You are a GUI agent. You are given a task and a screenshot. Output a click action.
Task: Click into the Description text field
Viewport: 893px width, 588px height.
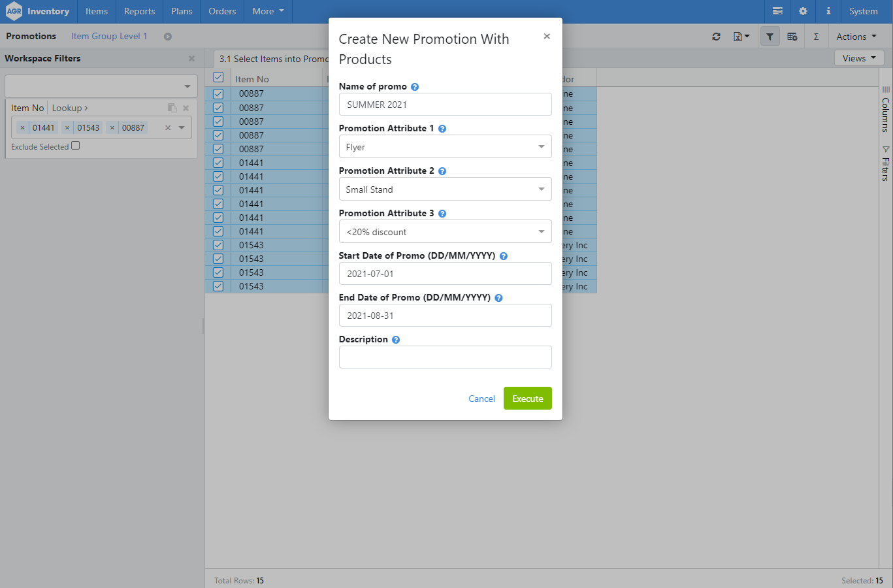pos(445,357)
